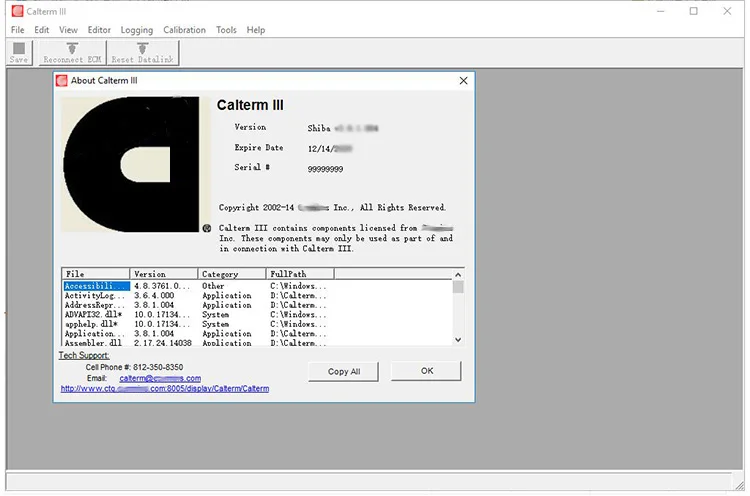The width and height of the screenshot is (750, 496).
Task: Open the Tools menu
Action: tap(226, 30)
